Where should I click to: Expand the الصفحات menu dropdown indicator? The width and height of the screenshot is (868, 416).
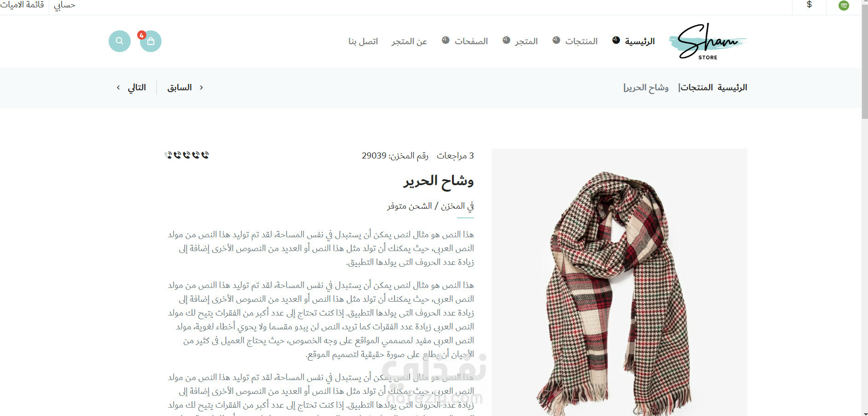point(446,40)
